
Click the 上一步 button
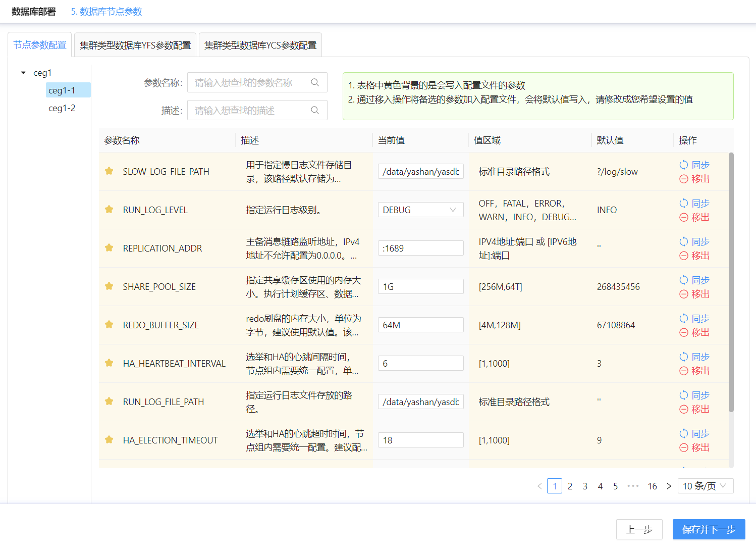click(639, 529)
